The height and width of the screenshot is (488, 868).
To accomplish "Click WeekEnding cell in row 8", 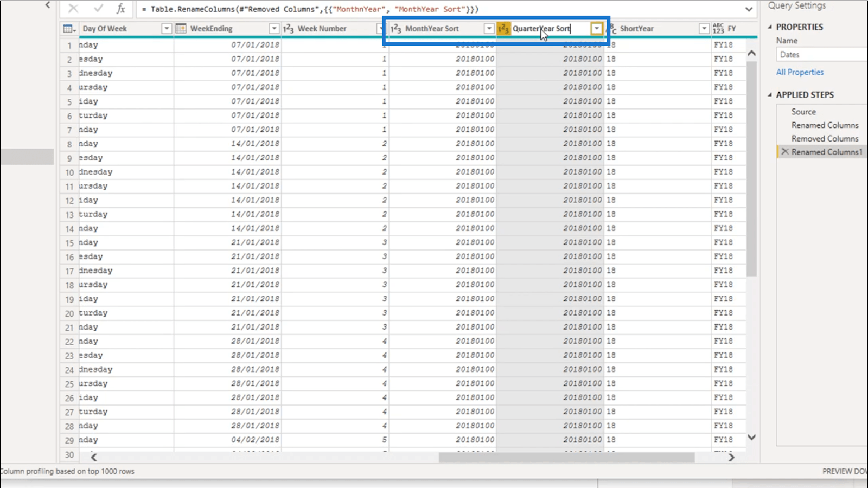I will pyautogui.click(x=228, y=144).
